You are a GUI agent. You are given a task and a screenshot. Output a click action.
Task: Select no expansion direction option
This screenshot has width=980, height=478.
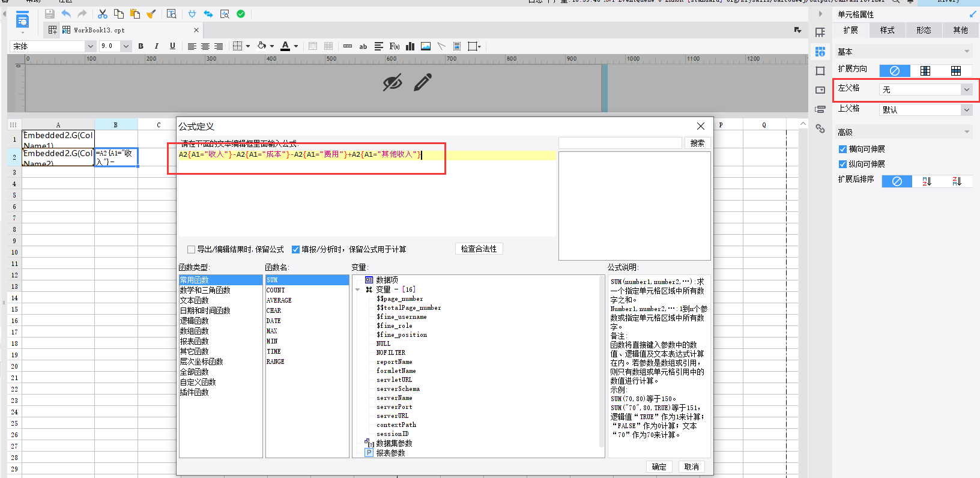[x=895, y=71]
